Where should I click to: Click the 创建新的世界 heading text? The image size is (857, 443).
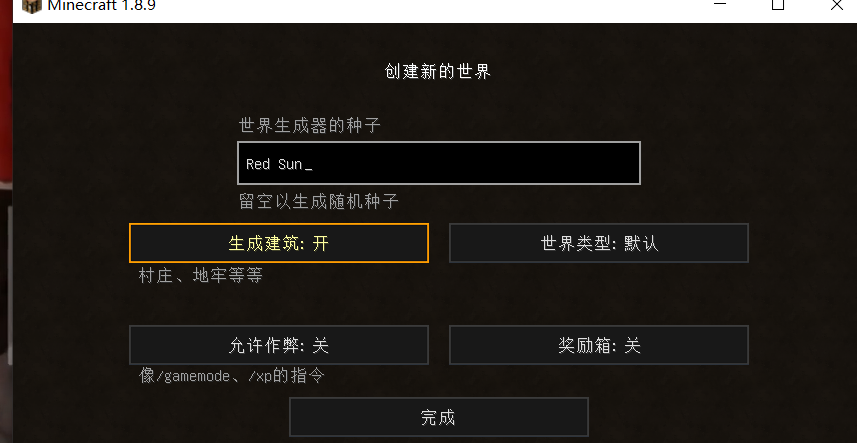pos(438,72)
